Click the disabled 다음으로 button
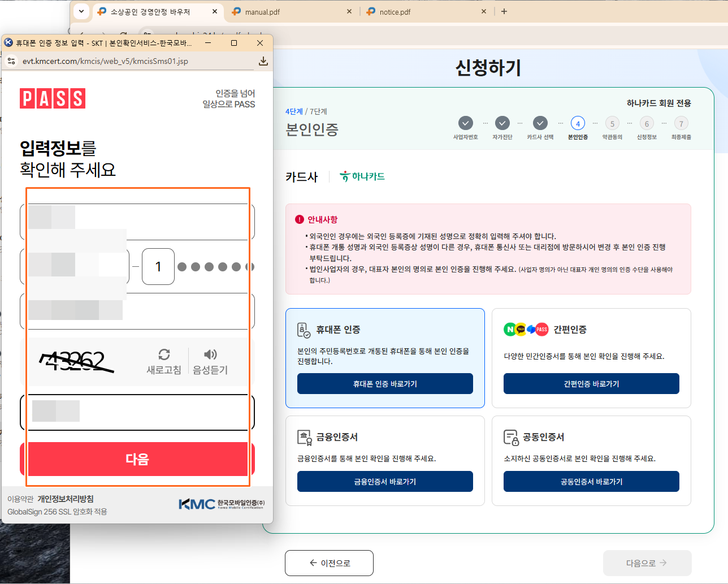The width and height of the screenshot is (728, 584). [647, 563]
